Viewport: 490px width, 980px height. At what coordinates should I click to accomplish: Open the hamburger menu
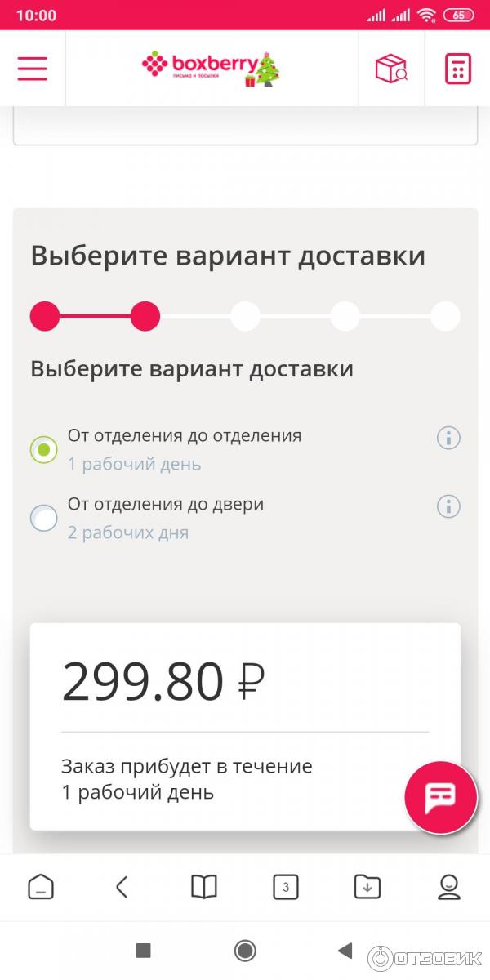point(33,69)
